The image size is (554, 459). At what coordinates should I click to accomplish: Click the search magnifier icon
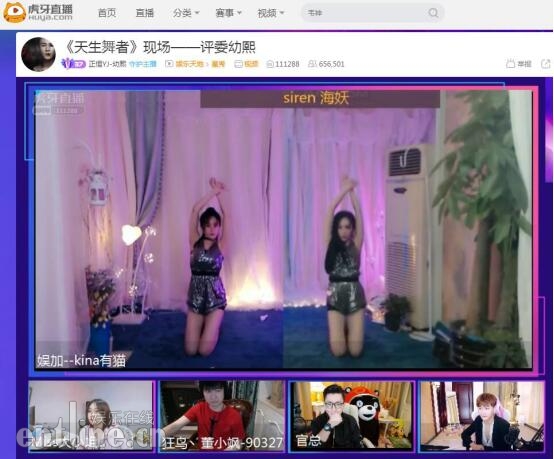click(x=433, y=13)
